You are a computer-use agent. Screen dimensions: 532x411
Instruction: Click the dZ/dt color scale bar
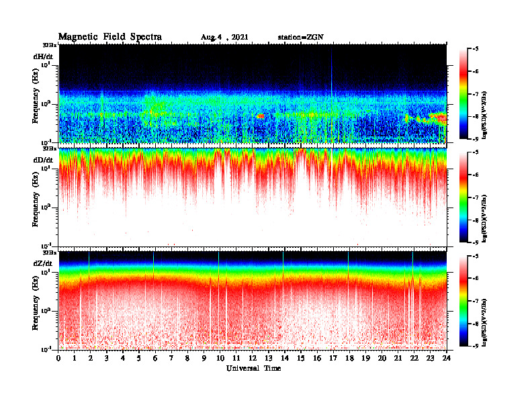click(x=463, y=301)
